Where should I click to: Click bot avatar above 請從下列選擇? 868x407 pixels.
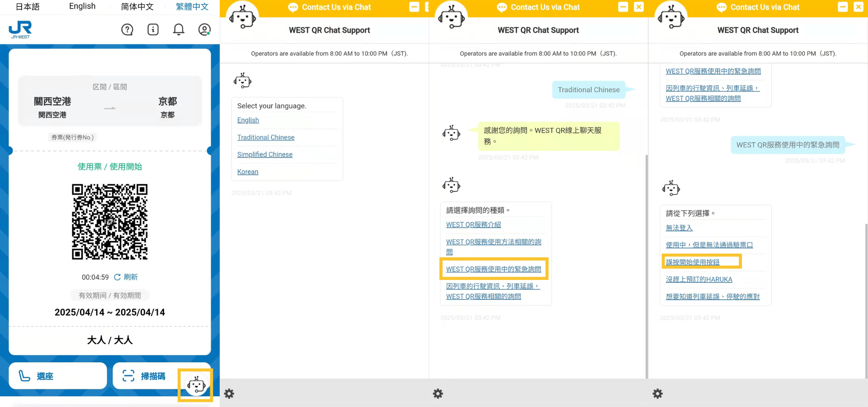671,188
